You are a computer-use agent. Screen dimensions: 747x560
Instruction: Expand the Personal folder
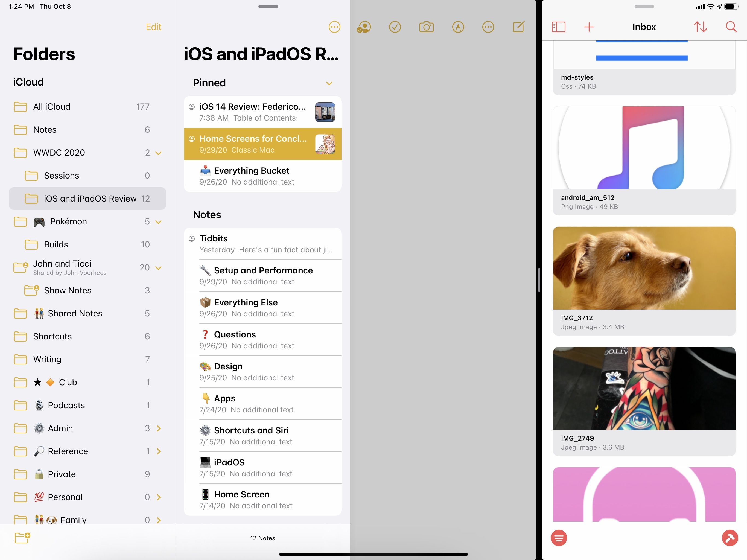159,497
